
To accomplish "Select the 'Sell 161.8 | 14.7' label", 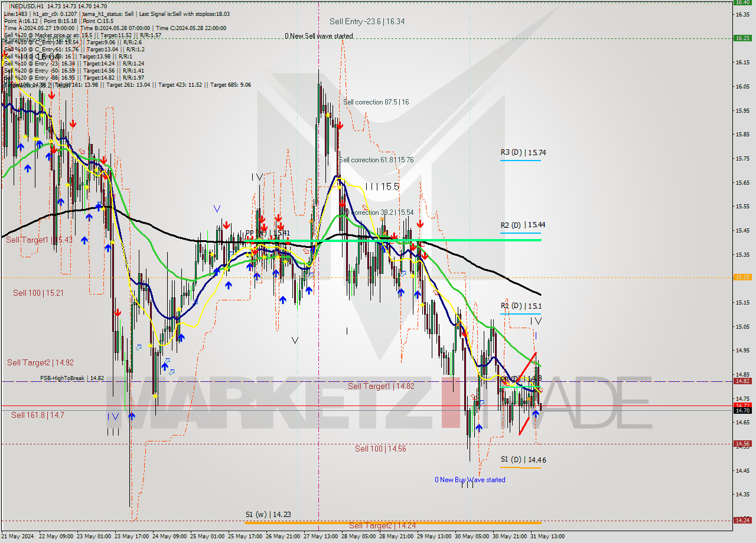I will click(38, 415).
